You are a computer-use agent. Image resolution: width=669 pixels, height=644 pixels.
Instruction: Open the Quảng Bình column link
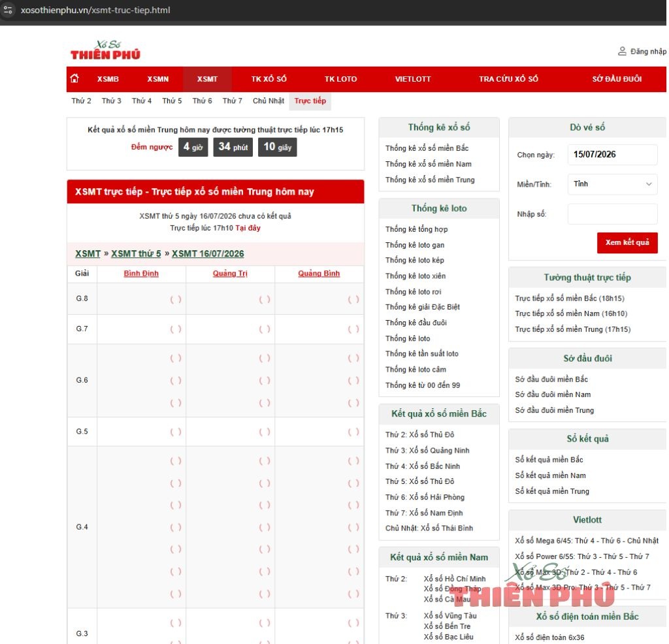click(x=319, y=274)
